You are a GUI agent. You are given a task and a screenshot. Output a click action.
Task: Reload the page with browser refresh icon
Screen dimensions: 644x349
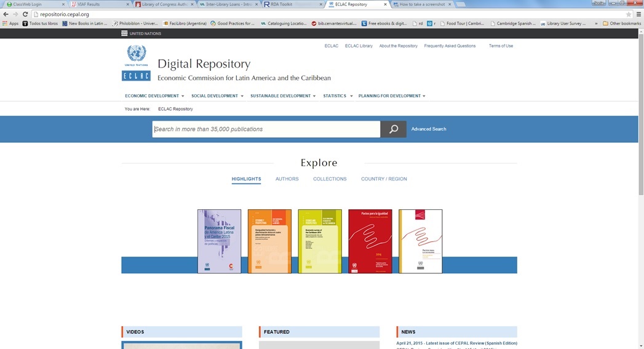pos(25,14)
